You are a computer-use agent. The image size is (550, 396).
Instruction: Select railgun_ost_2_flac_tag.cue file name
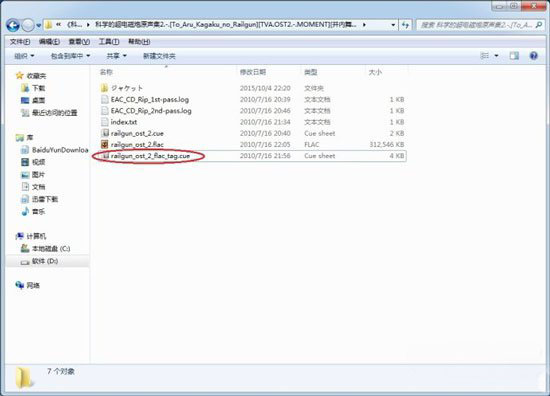[x=150, y=156]
